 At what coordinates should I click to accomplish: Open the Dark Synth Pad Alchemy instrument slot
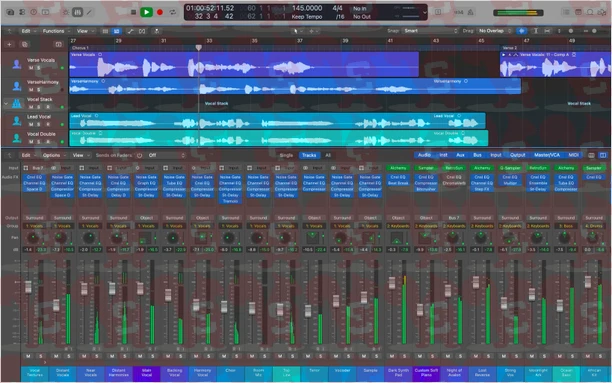[398, 168]
